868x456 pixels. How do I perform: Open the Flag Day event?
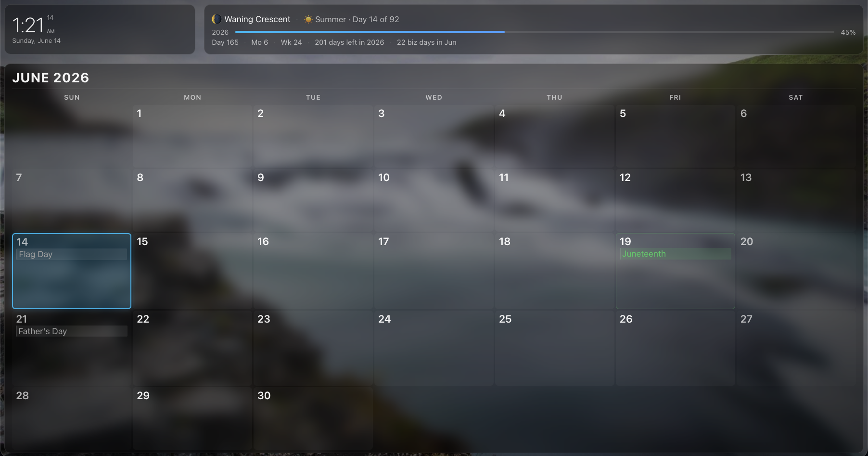click(x=72, y=254)
